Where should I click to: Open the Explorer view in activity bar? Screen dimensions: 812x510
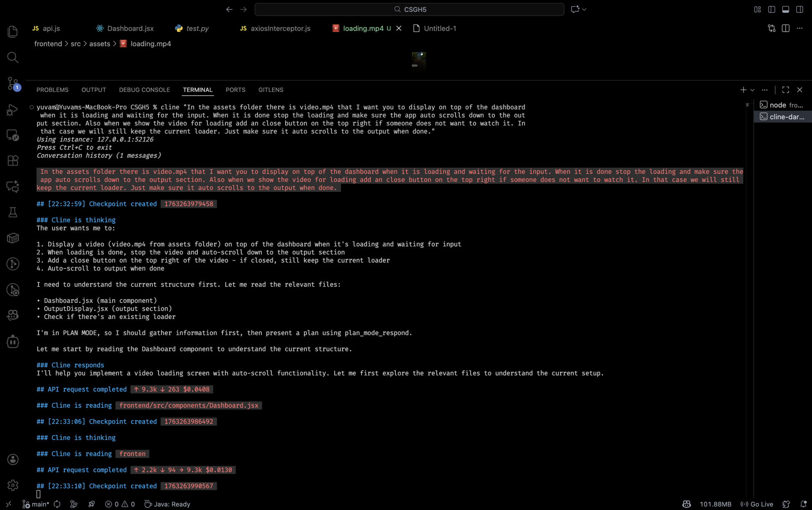tap(13, 32)
